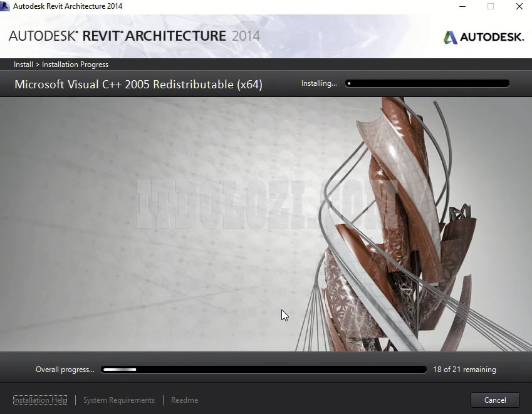The height and width of the screenshot is (414, 532).
Task: Select the Autodesk triangle emblem beside the logo text
Action: point(451,37)
